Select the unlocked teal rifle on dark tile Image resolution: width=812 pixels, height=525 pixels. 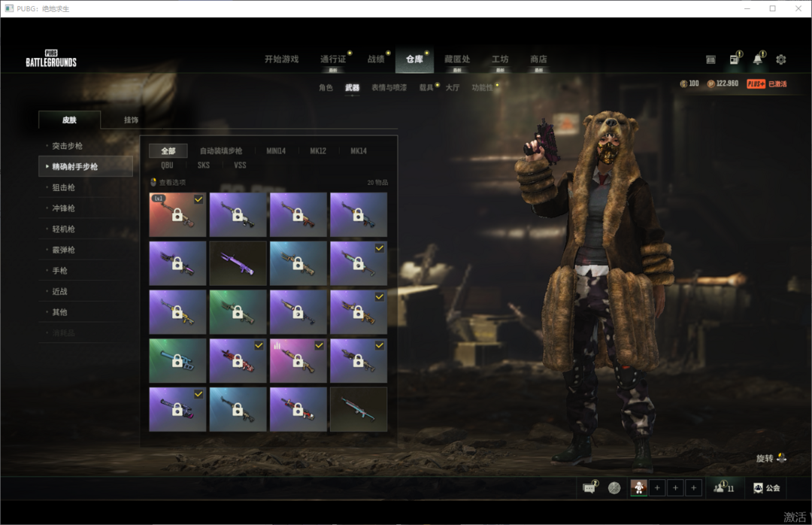359,409
